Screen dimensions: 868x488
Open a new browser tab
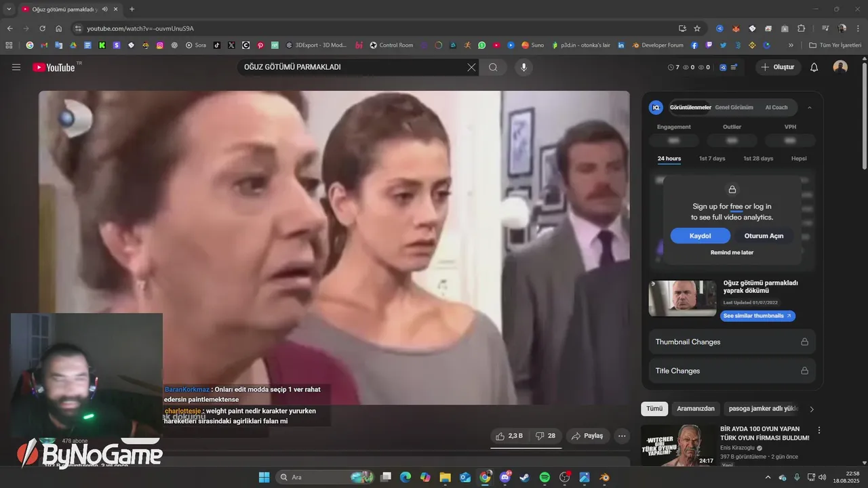(x=132, y=9)
